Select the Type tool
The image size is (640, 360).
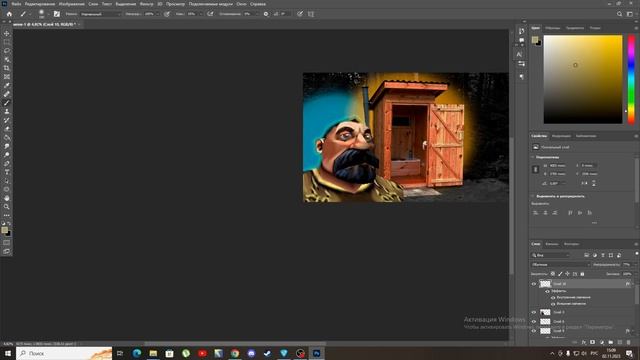(x=7, y=172)
